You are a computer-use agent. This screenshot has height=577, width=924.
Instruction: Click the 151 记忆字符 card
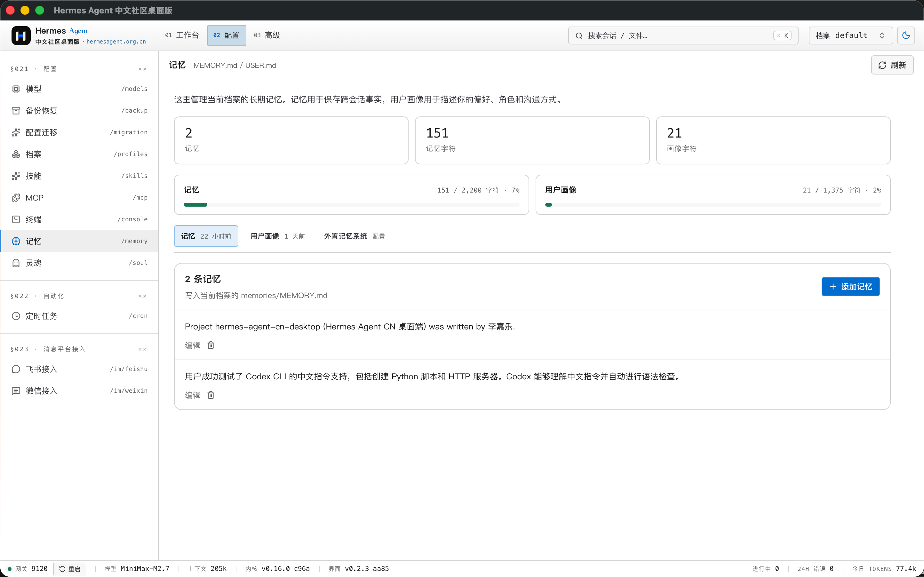pos(532,140)
